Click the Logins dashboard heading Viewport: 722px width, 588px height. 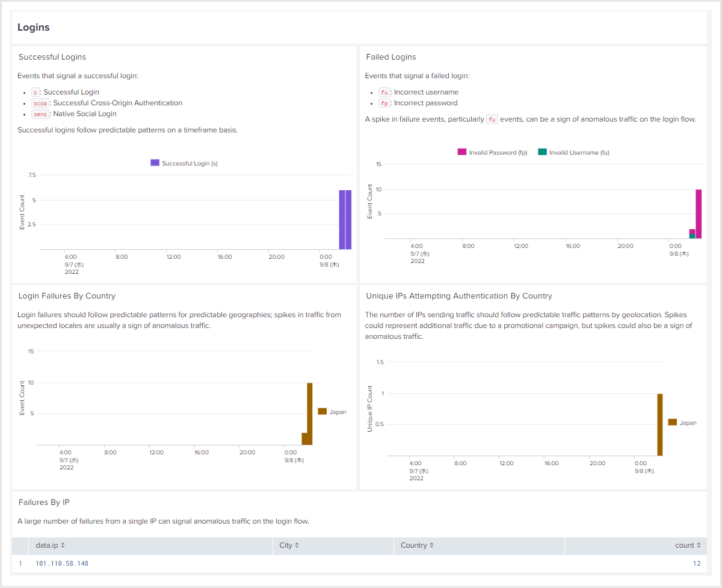(x=34, y=28)
